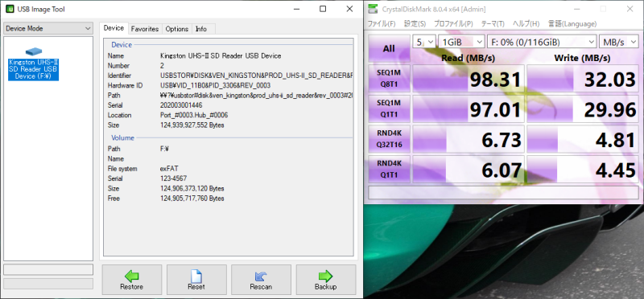Click the Write (MB/s) column header
644x299 pixels.
click(582, 58)
